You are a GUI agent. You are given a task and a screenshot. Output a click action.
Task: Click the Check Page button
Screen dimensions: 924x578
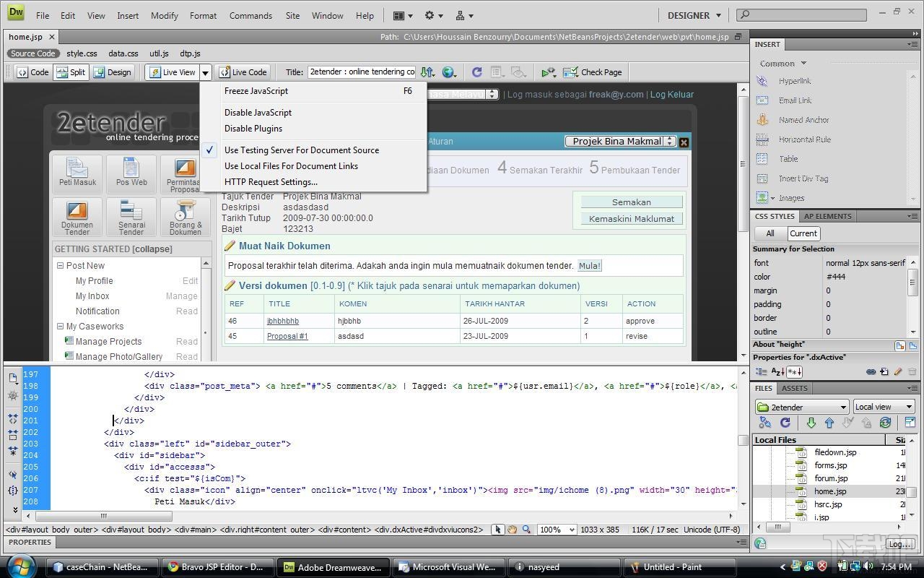(592, 72)
